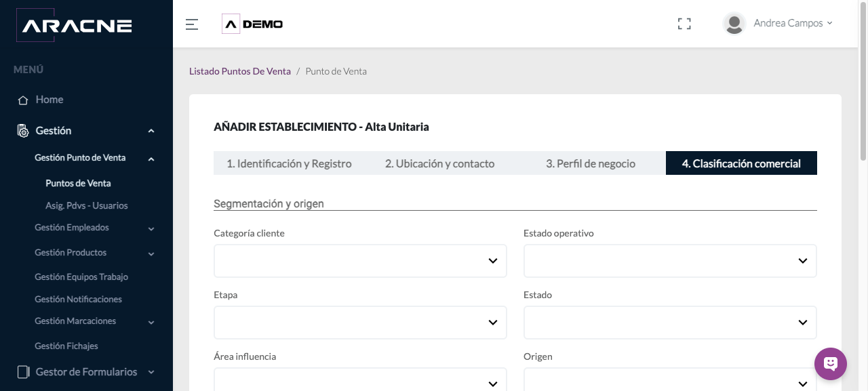The width and height of the screenshot is (868, 391).
Task: Click the DEMO logo in header
Action: pos(252,24)
